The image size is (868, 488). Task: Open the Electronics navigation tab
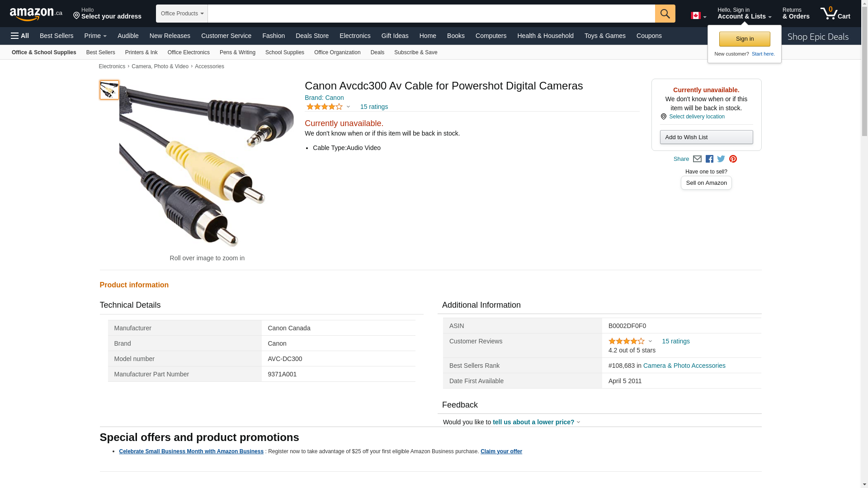[x=355, y=36]
